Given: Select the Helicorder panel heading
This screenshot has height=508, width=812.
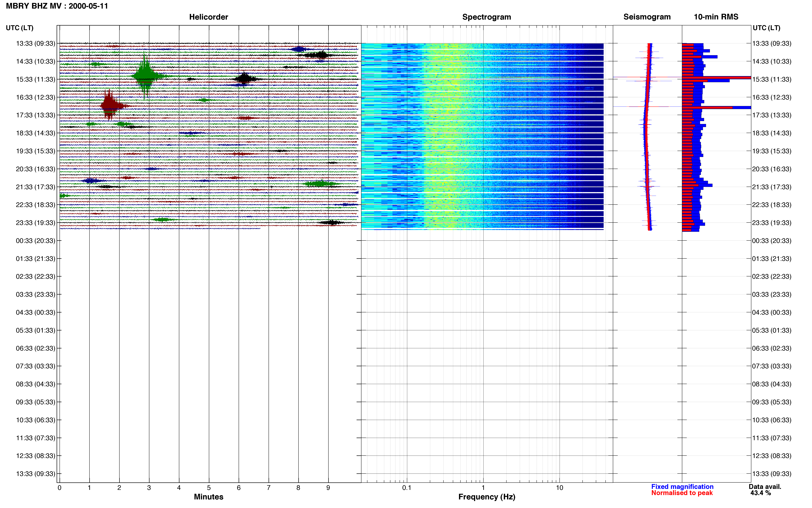Looking at the screenshot, I should pyautogui.click(x=209, y=17).
